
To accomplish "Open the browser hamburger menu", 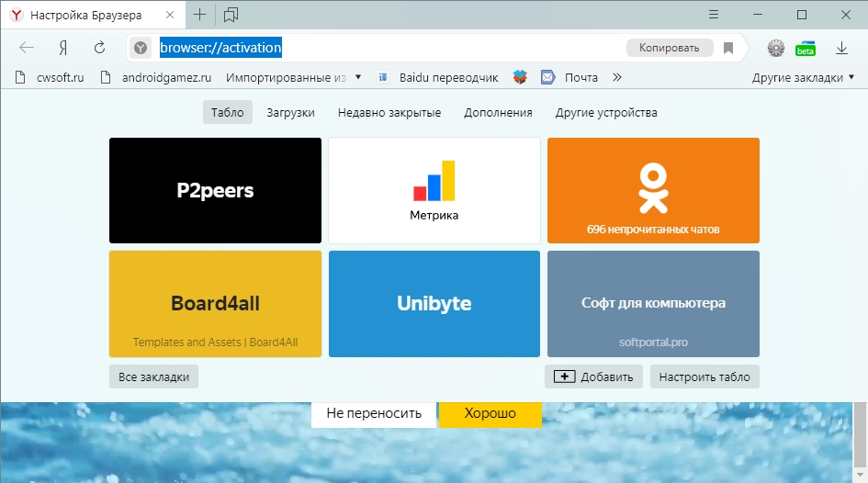I will click(714, 15).
